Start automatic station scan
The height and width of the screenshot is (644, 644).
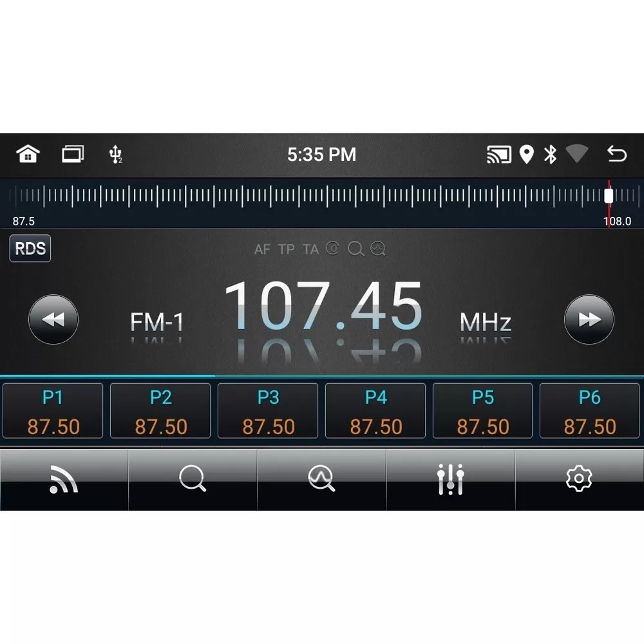[x=321, y=479]
